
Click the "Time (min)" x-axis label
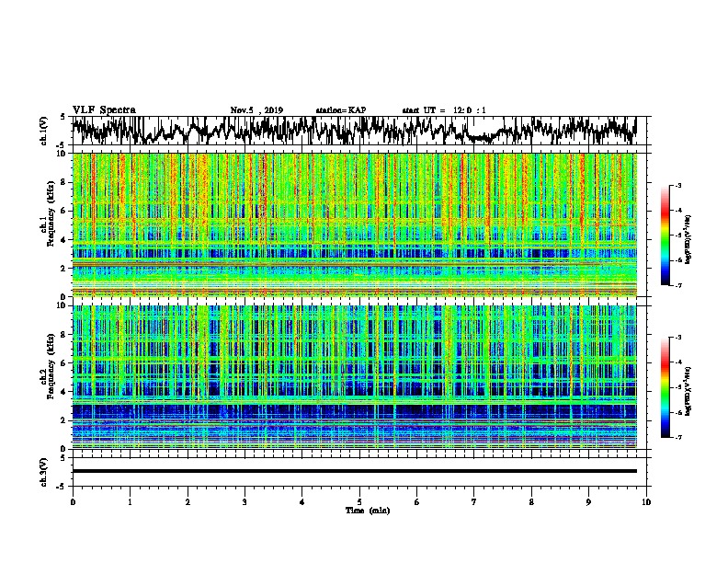(368, 511)
